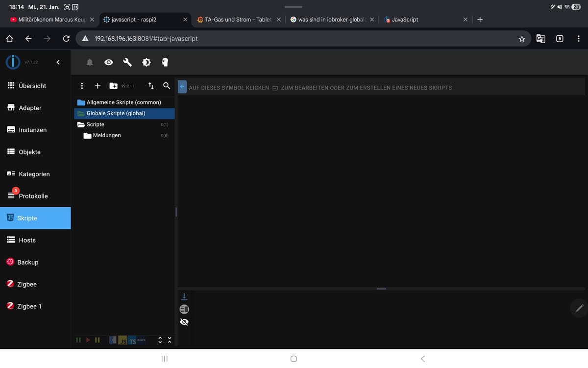Viewport: 588px width, 368px height.
Task: Open Zigbee in the sidebar
Action: point(35,284)
